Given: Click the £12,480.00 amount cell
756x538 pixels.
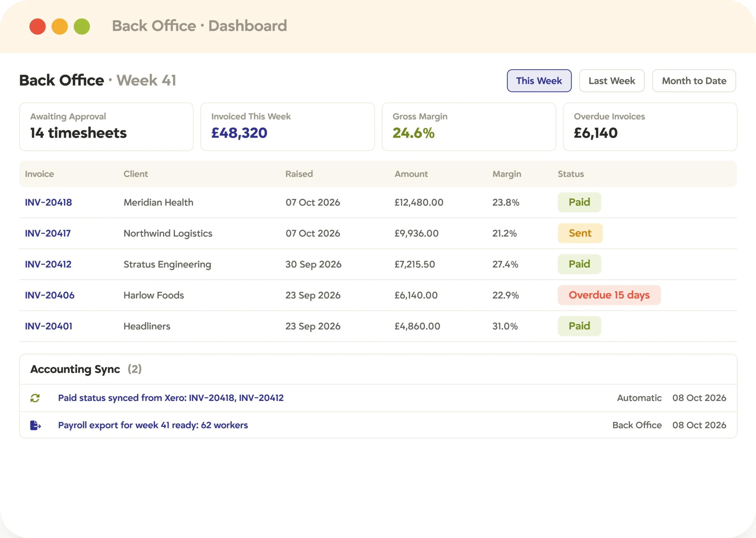Looking at the screenshot, I should point(419,202).
